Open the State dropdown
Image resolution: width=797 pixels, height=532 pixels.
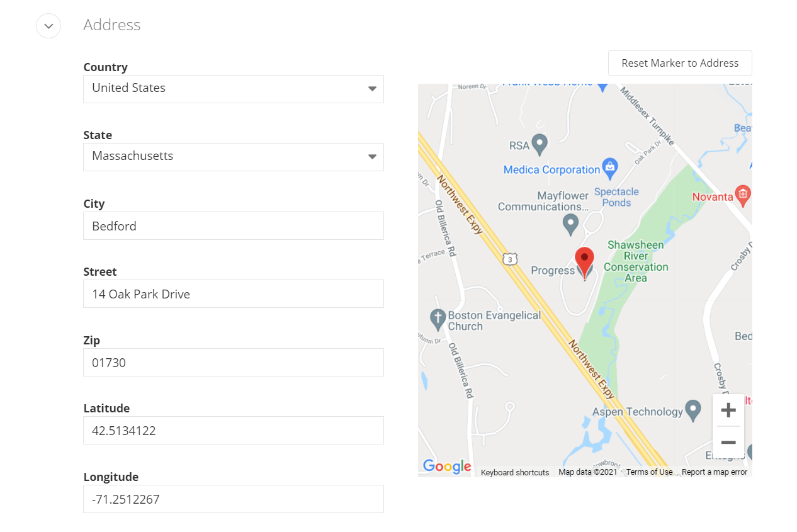pos(234,157)
